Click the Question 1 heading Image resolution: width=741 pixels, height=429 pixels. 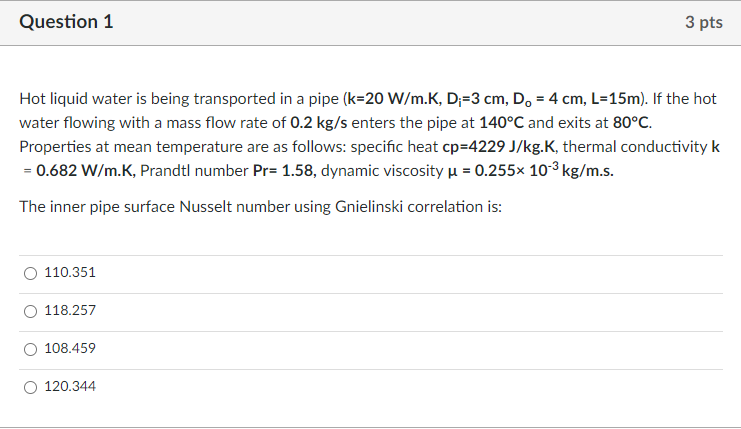[x=66, y=22]
